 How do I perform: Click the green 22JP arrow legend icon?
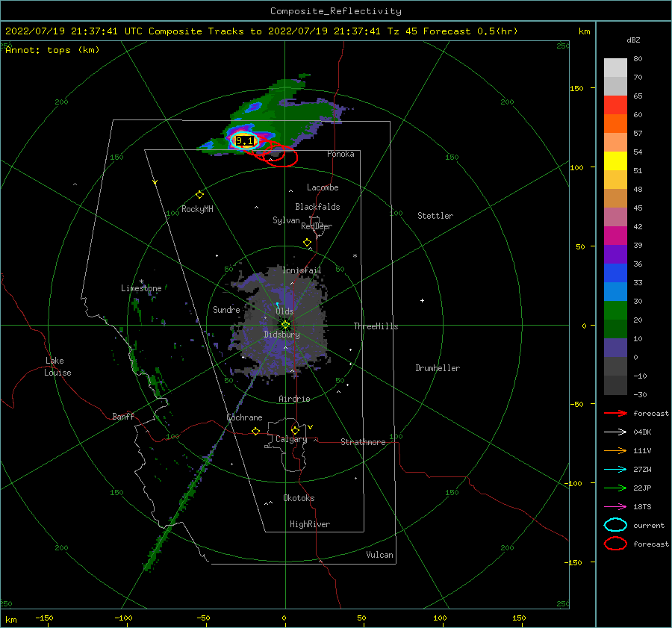click(x=615, y=488)
